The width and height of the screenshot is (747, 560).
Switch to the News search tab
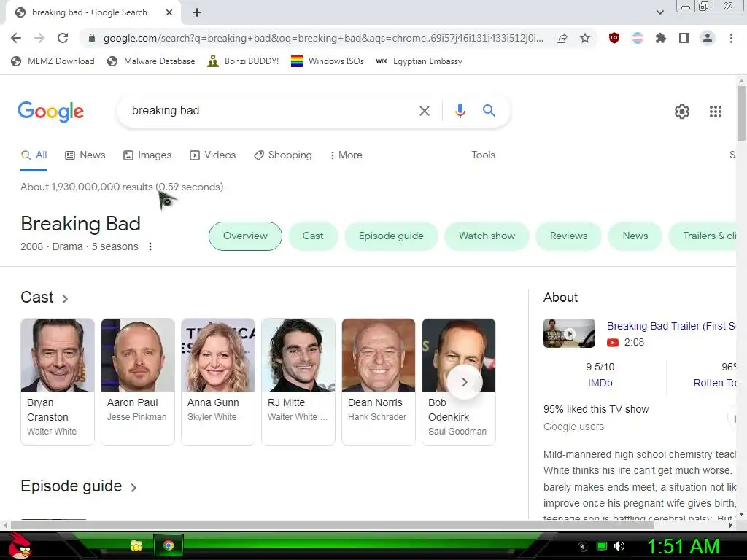[85, 155]
